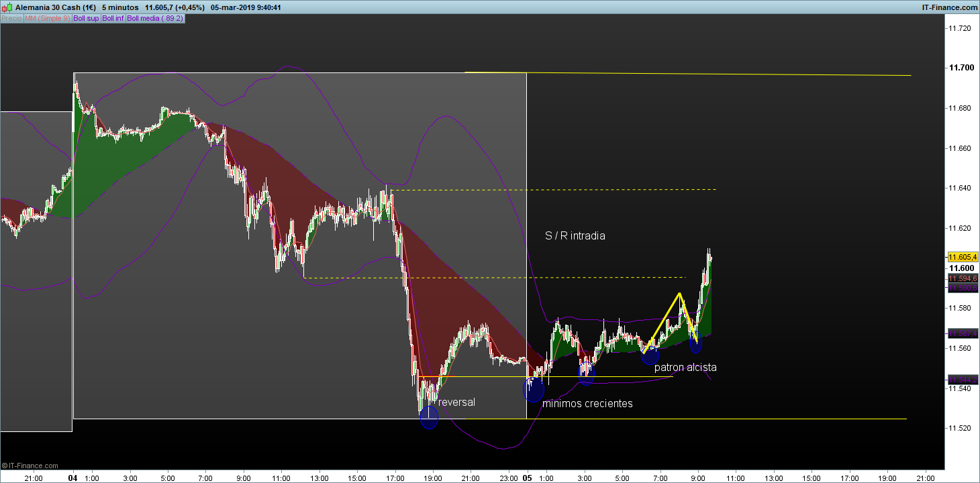Click the 'reversal' chart annotation
The width and height of the screenshot is (980, 483).
pos(456,402)
